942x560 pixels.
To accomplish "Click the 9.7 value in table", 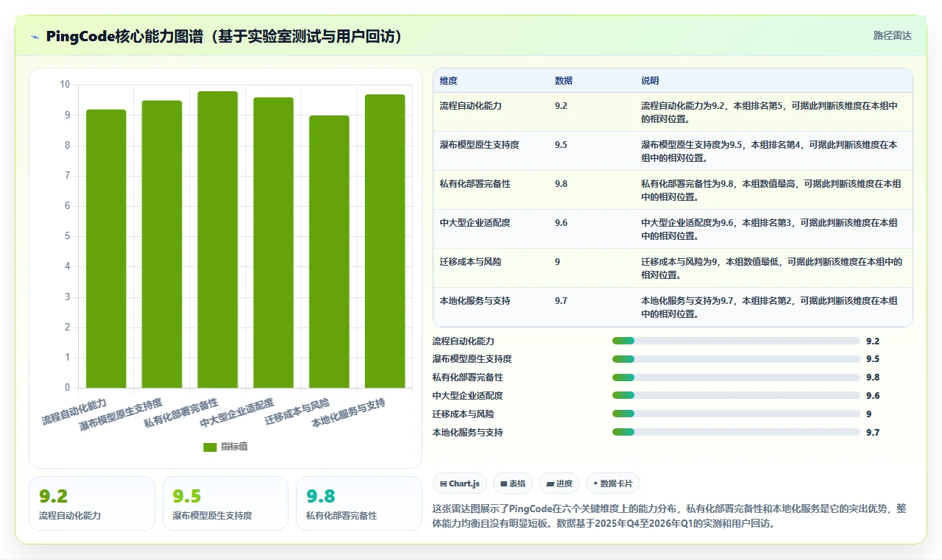I will tap(561, 301).
